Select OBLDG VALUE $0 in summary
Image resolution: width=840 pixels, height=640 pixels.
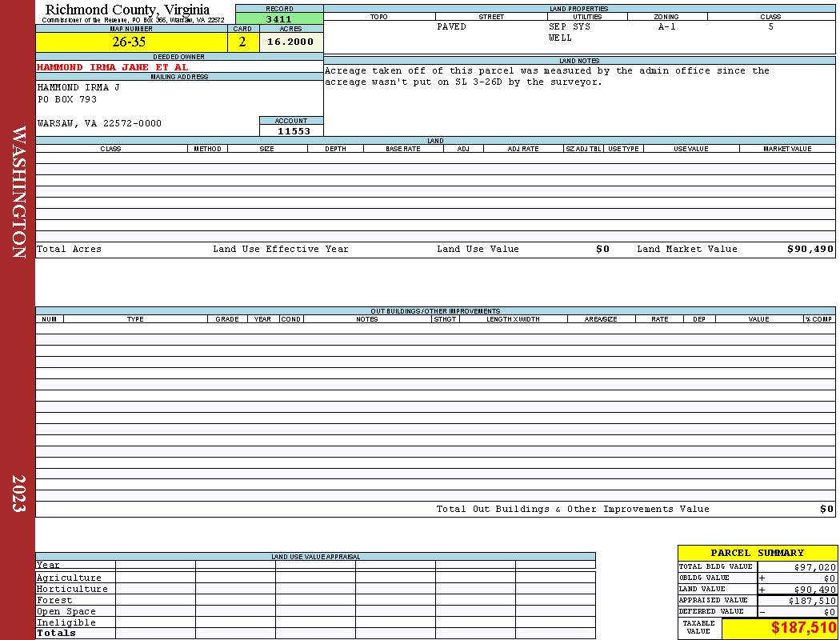tap(830, 578)
